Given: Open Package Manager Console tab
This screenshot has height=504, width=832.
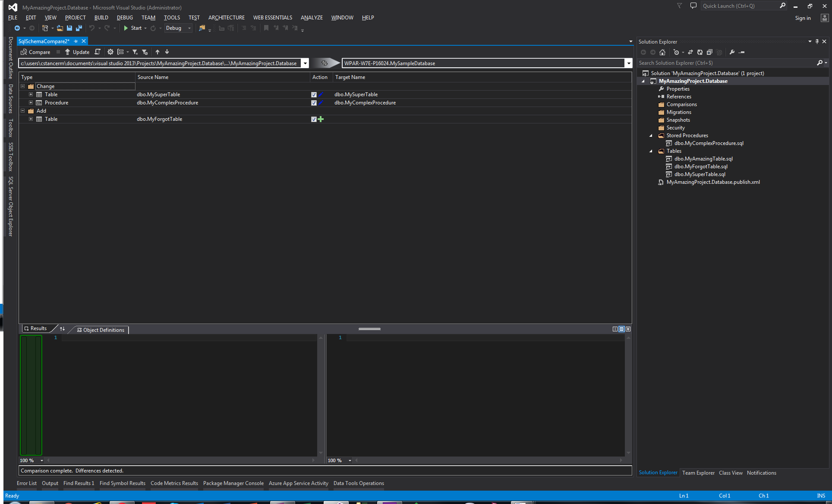Looking at the screenshot, I should pos(233,483).
